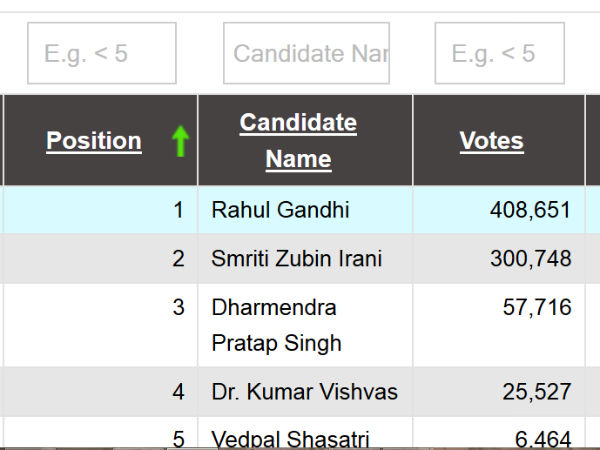The height and width of the screenshot is (450, 600).
Task: Focus the Votes filter input field
Action: coord(499,53)
